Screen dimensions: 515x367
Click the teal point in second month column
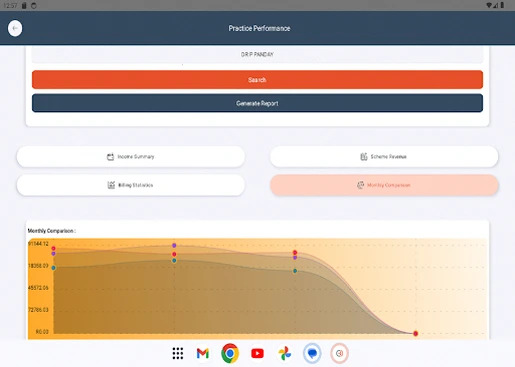pos(174,261)
